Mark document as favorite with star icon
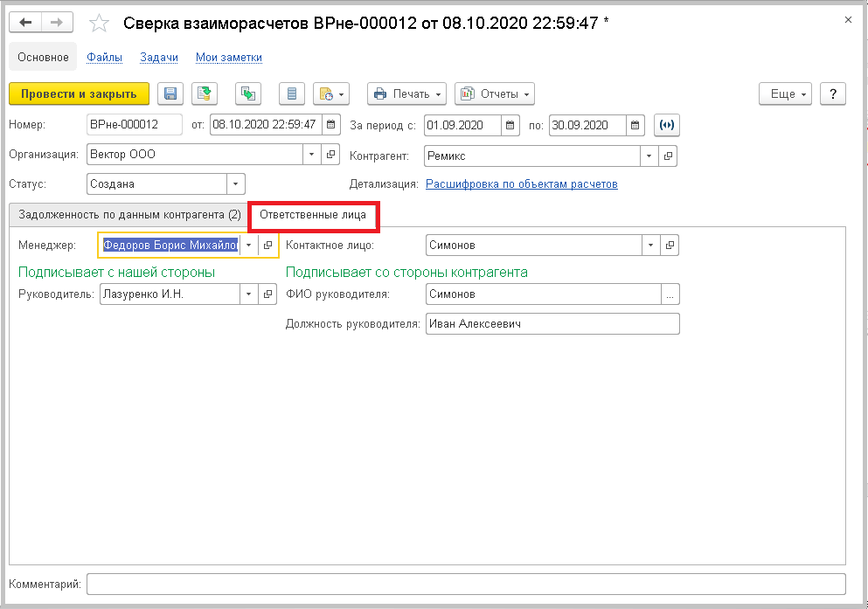 [x=101, y=23]
